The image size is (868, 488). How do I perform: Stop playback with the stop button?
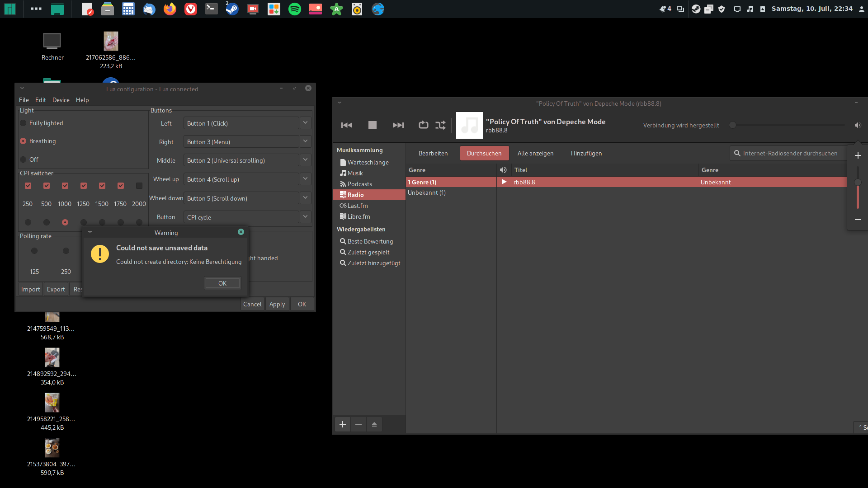372,125
